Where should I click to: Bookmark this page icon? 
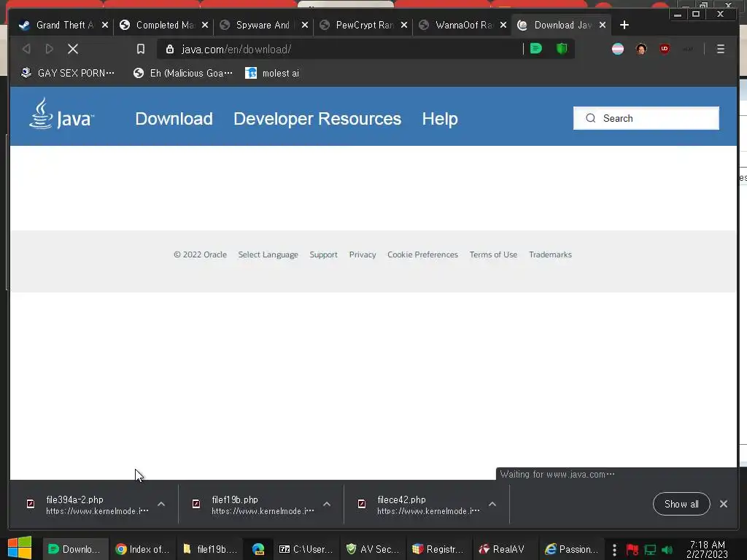[141, 49]
